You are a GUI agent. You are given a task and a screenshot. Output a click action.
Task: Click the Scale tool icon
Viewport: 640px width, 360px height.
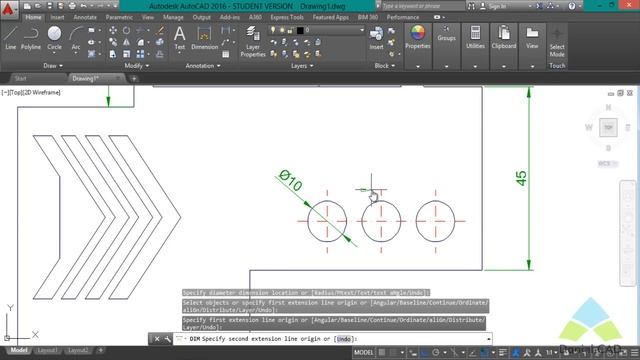pos(127,54)
